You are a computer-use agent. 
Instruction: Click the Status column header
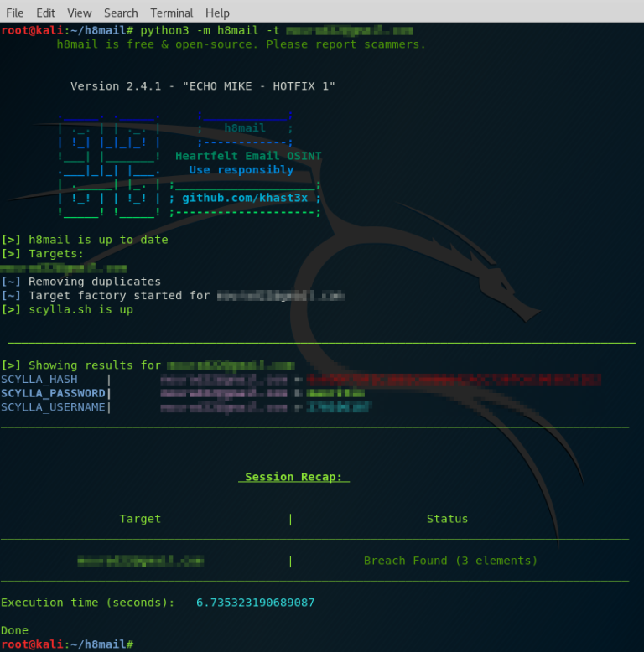coord(447,519)
